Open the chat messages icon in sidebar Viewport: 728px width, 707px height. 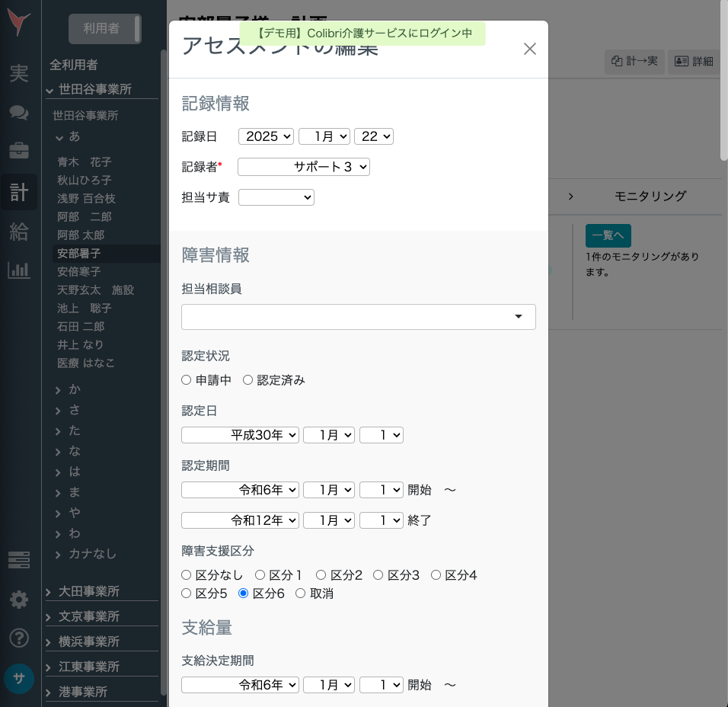pyautogui.click(x=19, y=112)
